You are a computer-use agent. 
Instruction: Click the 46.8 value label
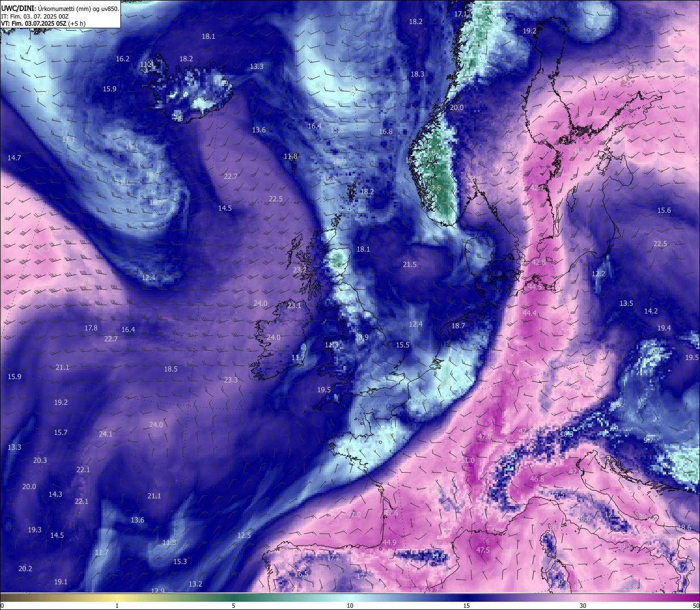click(537, 479)
